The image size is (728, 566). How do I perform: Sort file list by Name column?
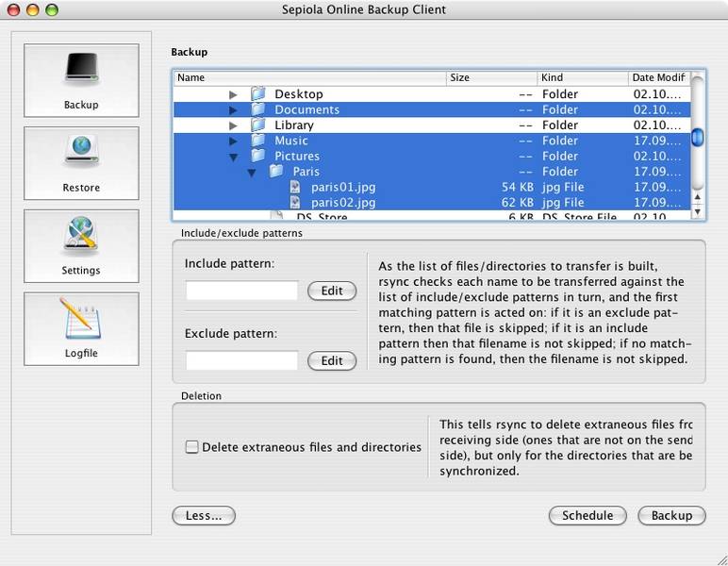pyautogui.click(x=310, y=77)
